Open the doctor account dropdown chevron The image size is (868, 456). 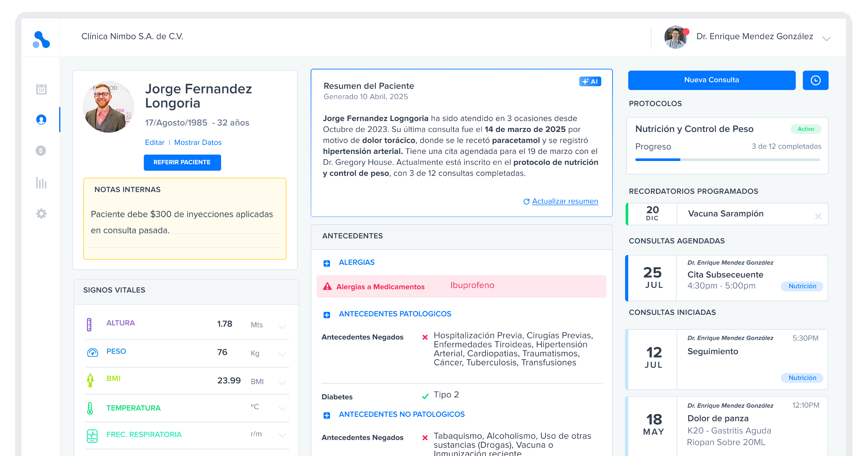pyautogui.click(x=826, y=38)
